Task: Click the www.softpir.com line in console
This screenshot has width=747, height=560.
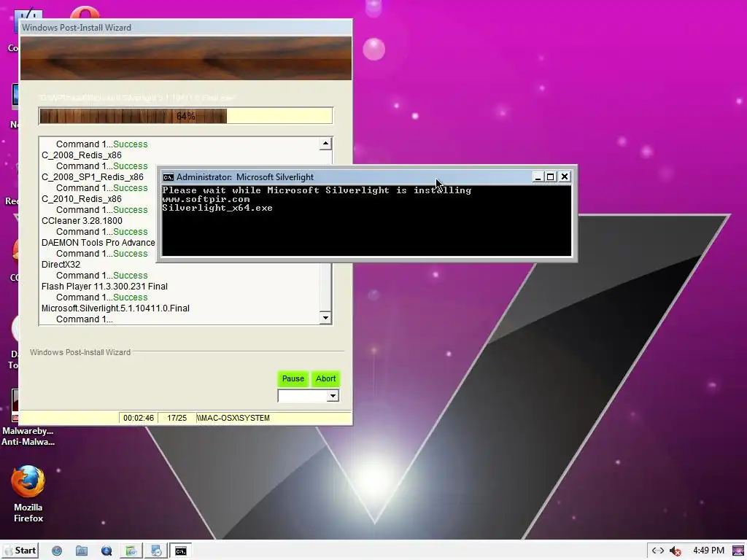Action: tap(206, 199)
